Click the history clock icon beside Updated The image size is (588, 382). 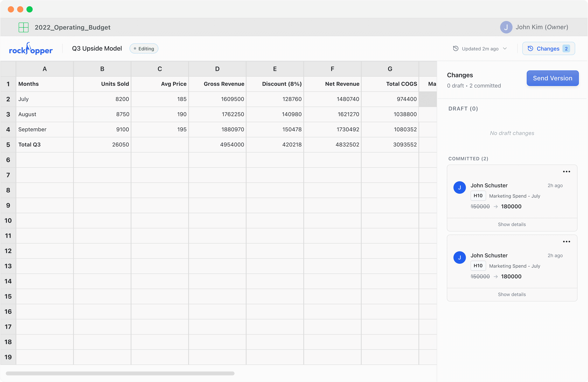[x=456, y=49]
